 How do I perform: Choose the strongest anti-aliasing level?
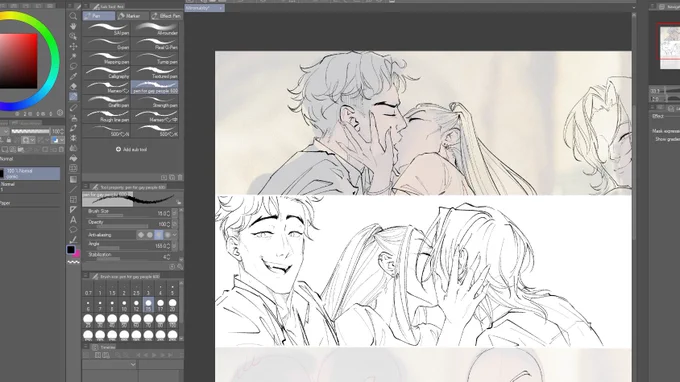[167, 235]
